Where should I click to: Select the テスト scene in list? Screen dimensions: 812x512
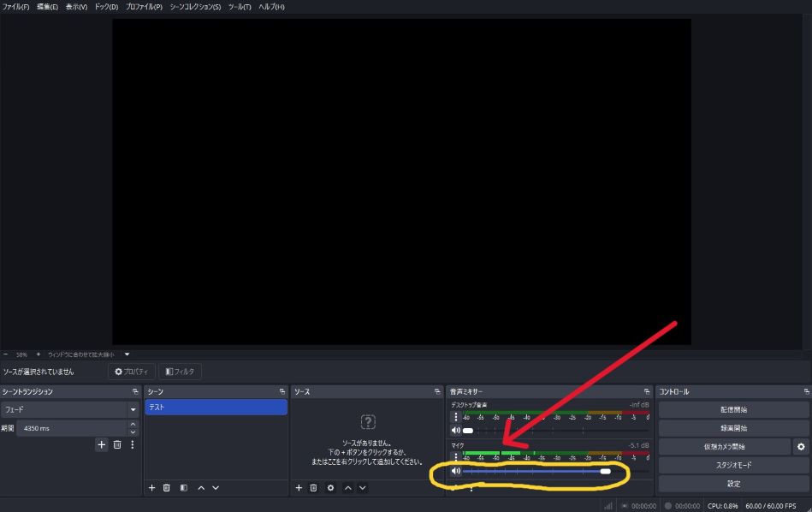216,408
